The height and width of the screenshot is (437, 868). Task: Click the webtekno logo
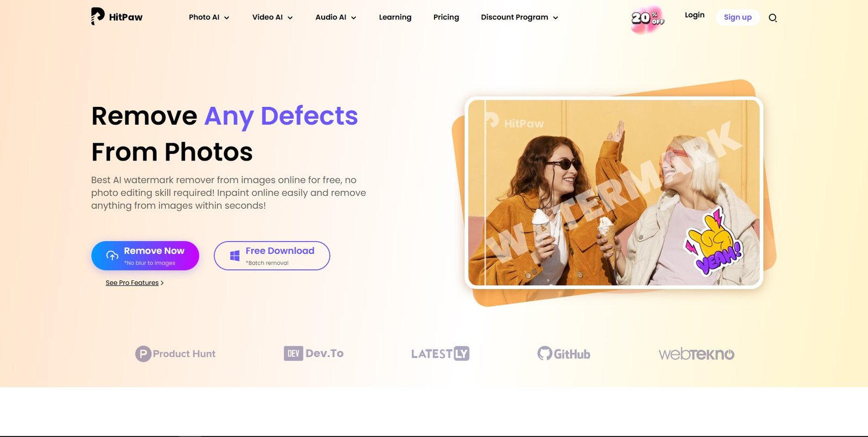[697, 354]
